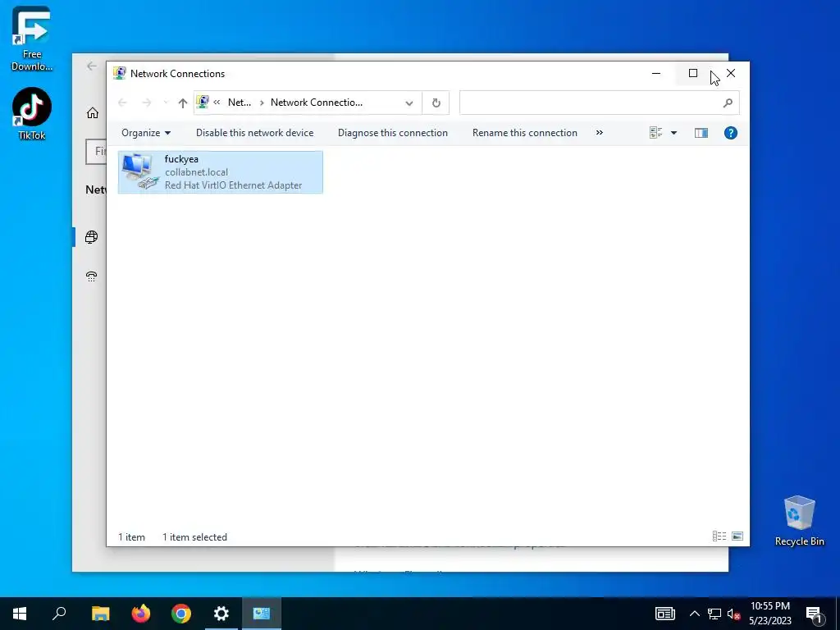Image resolution: width=840 pixels, height=630 pixels.
Task: Switch to Control Panel taskbar button
Action: 262,614
